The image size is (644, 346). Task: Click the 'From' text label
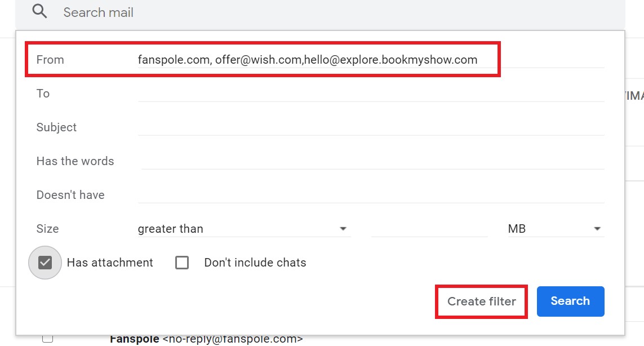[50, 60]
